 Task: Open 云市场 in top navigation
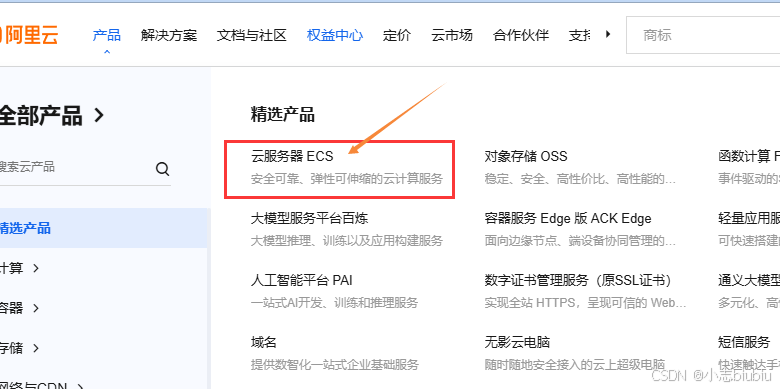pyautogui.click(x=452, y=35)
